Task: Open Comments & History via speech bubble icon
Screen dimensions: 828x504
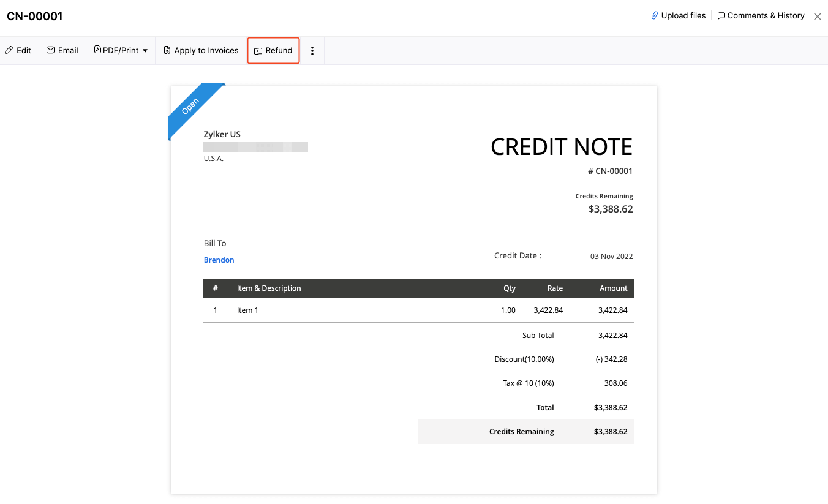Action: coord(721,15)
